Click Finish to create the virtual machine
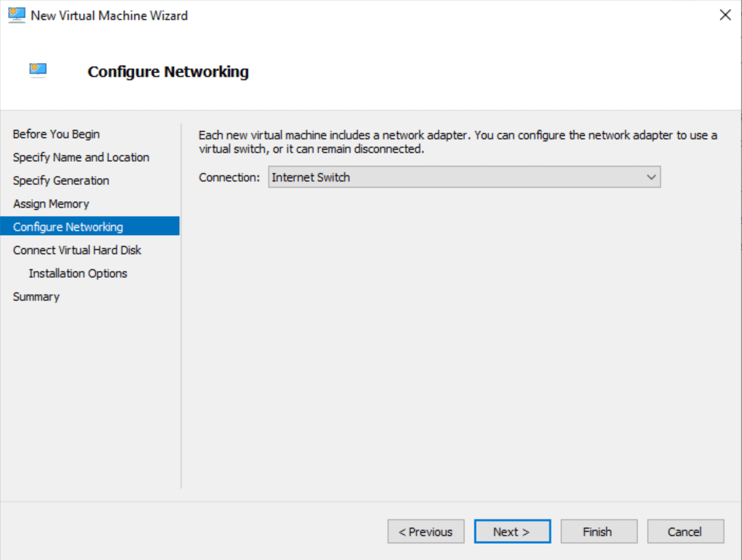 pyautogui.click(x=599, y=531)
